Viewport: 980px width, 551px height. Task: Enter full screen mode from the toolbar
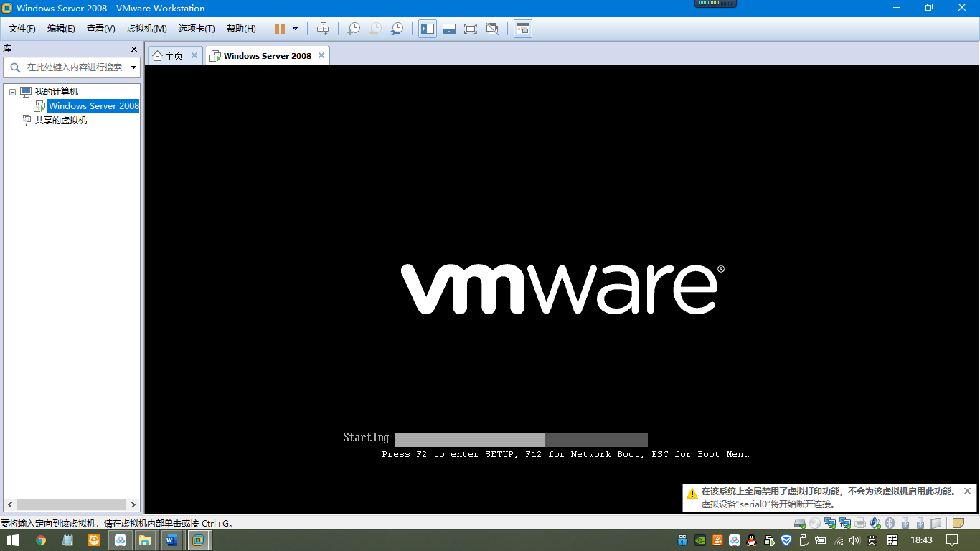471,29
